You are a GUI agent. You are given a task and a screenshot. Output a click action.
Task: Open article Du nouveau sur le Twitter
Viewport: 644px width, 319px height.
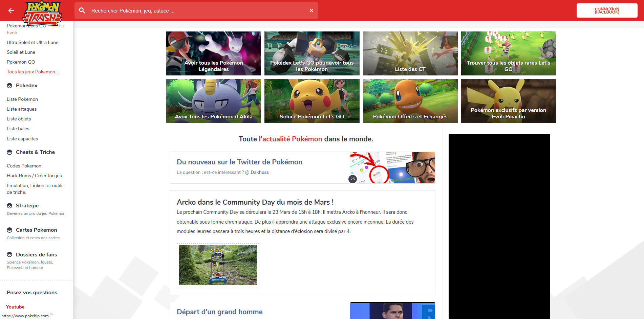pyautogui.click(x=239, y=162)
